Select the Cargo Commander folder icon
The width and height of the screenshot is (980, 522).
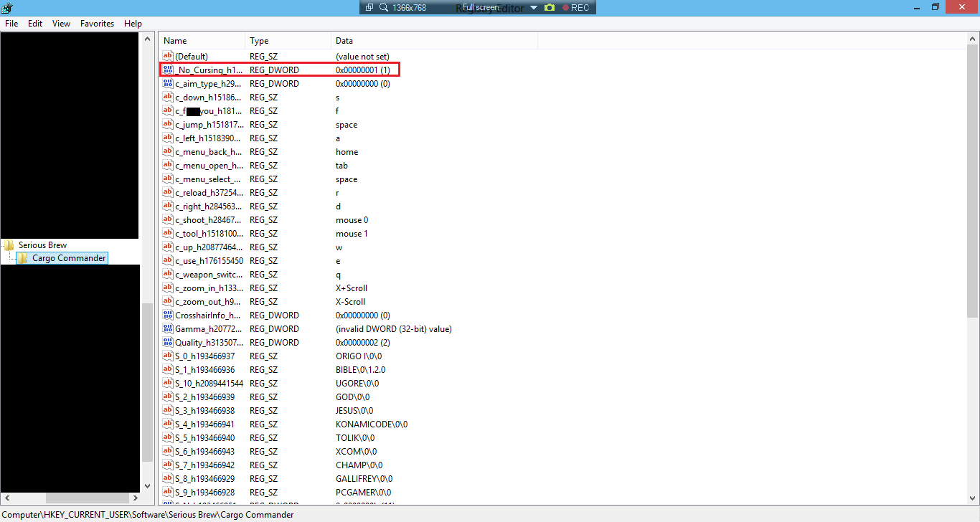click(23, 258)
